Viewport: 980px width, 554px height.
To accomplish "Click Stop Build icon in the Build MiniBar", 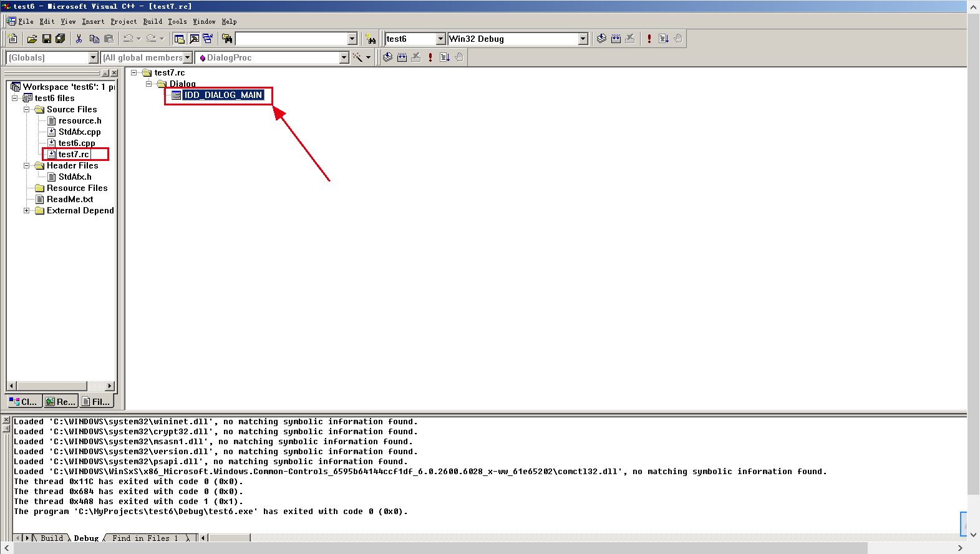I will 416,57.
